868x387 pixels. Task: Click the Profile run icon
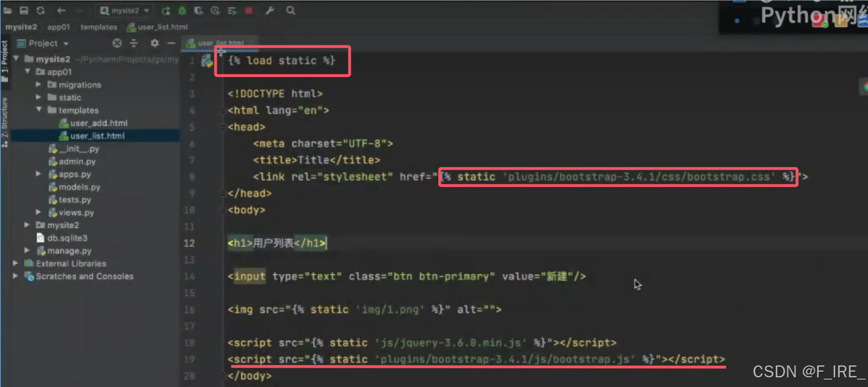click(214, 10)
